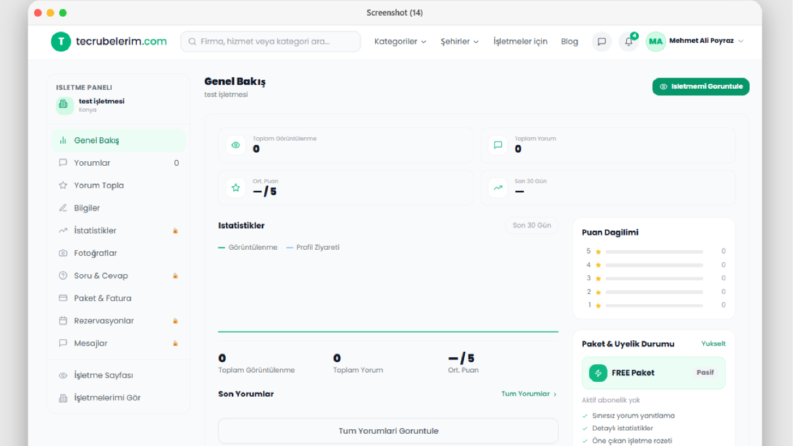Image resolution: width=793 pixels, height=446 pixels.
Task: Click the Pasif status badge
Action: click(x=705, y=373)
